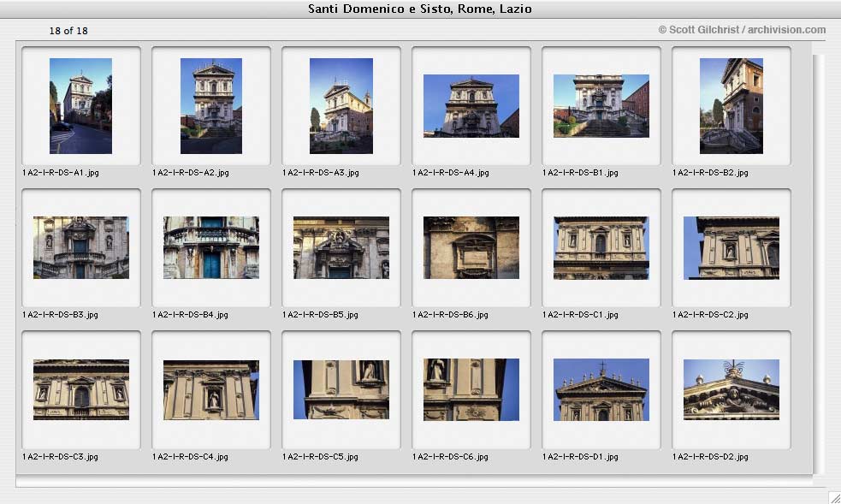This screenshot has width=841, height=504.
Task: Click the file name 1A2-I-R-DS-C6.jpg
Action: pos(451,457)
